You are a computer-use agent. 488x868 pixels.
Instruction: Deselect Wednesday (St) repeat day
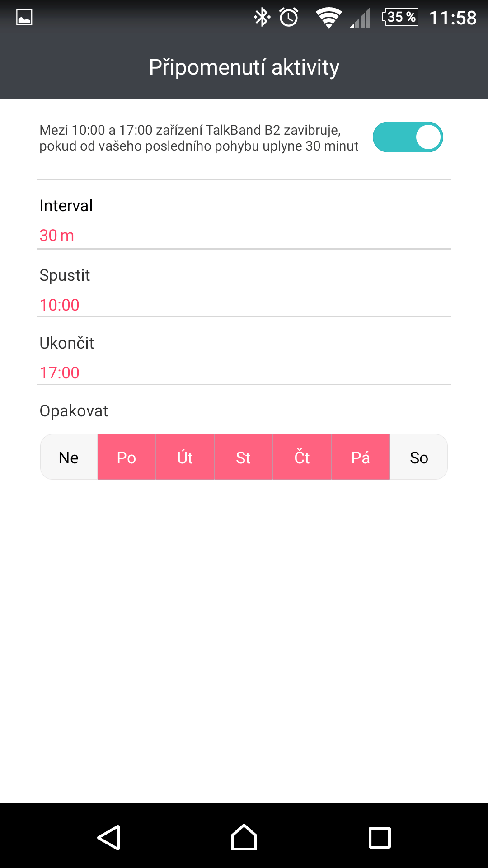[243, 457]
